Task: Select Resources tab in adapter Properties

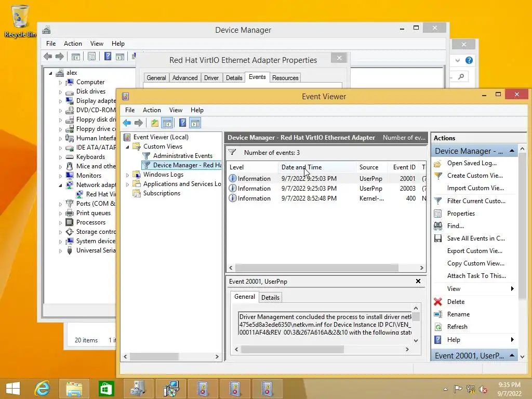Action: pyautogui.click(x=285, y=78)
